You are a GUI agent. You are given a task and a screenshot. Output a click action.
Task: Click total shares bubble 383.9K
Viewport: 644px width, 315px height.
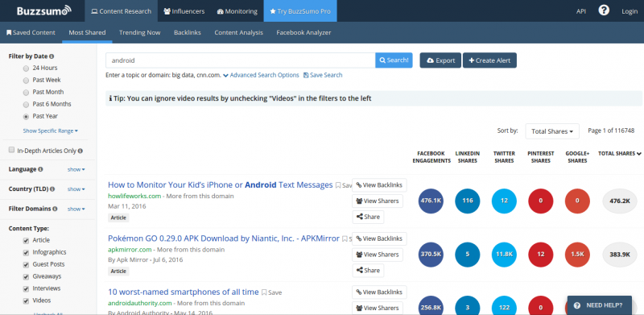[x=619, y=255]
